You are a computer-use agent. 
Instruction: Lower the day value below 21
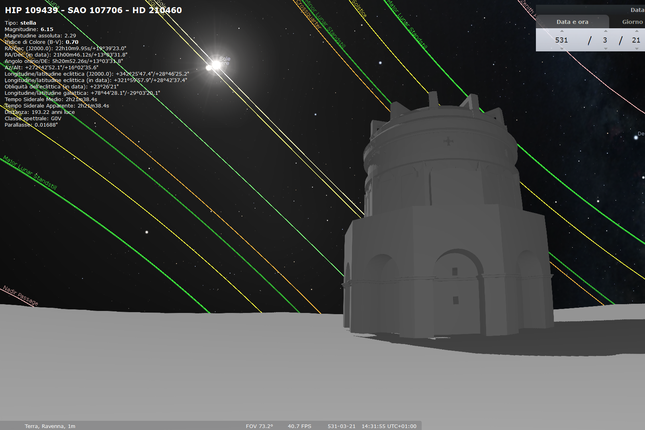click(x=636, y=49)
